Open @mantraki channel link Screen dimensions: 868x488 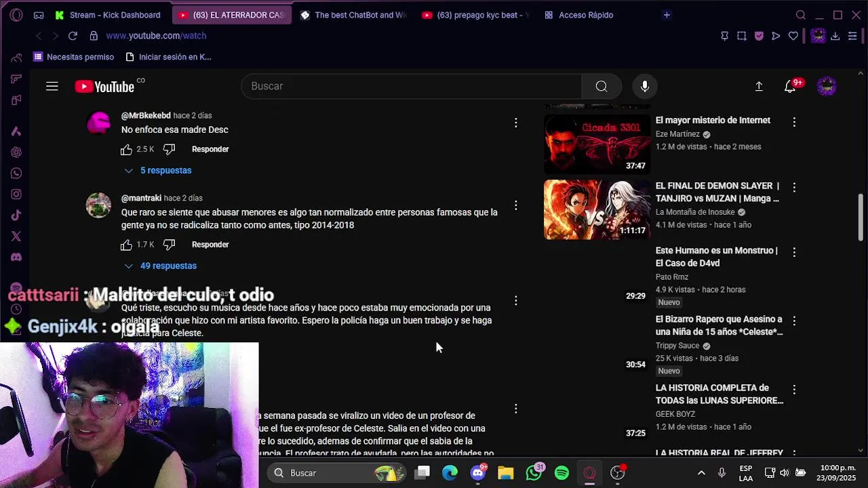[x=141, y=199]
